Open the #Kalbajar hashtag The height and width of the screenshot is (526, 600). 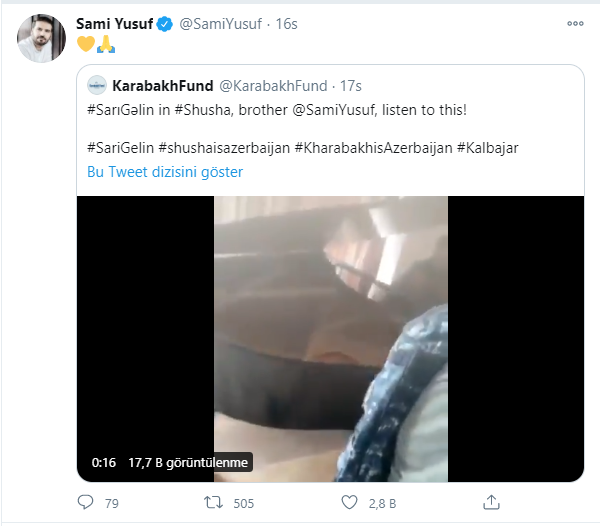[488, 148]
